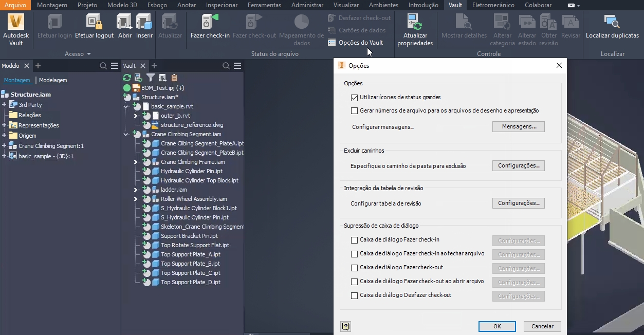Open the Acesso panel dropdown arrow

pyautogui.click(x=88, y=54)
